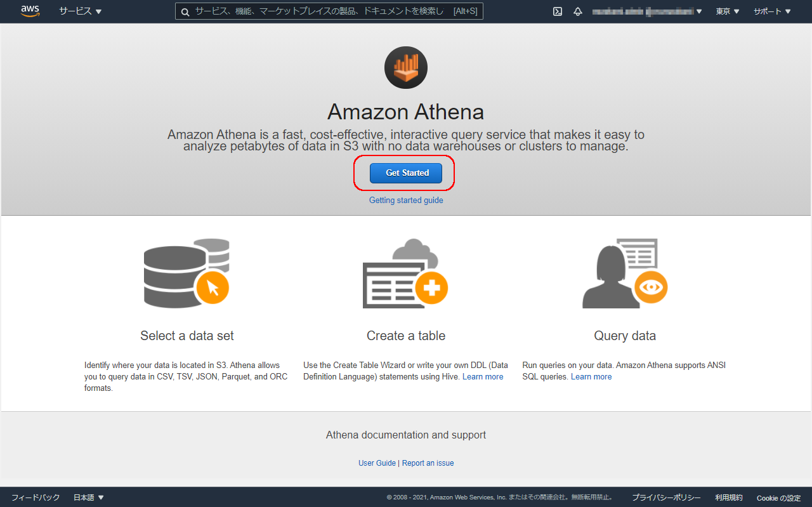
Task: Click the Get Started button
Action: click(406, 173)
